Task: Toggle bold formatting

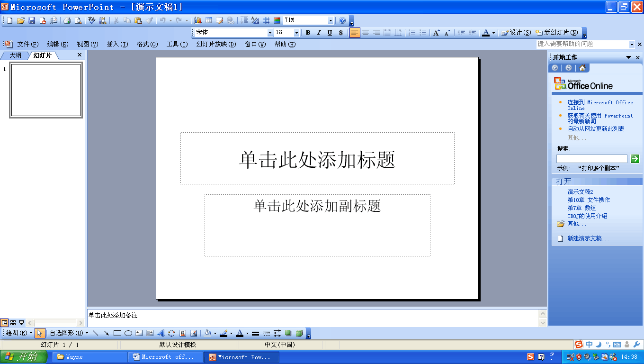Action: pyautogui.click(x=308, y=33)
